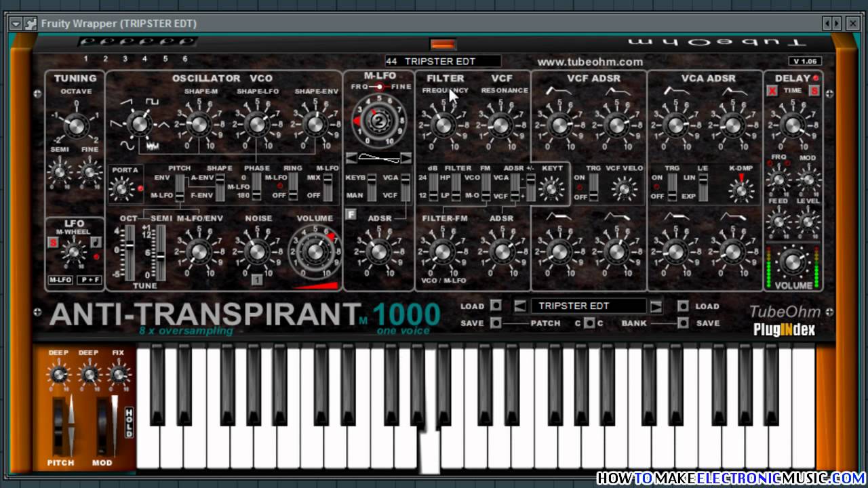Screen dimensions: 868x488
Task: Toggle the RING M-LFO/OFF switch
Action: point(292,187)
